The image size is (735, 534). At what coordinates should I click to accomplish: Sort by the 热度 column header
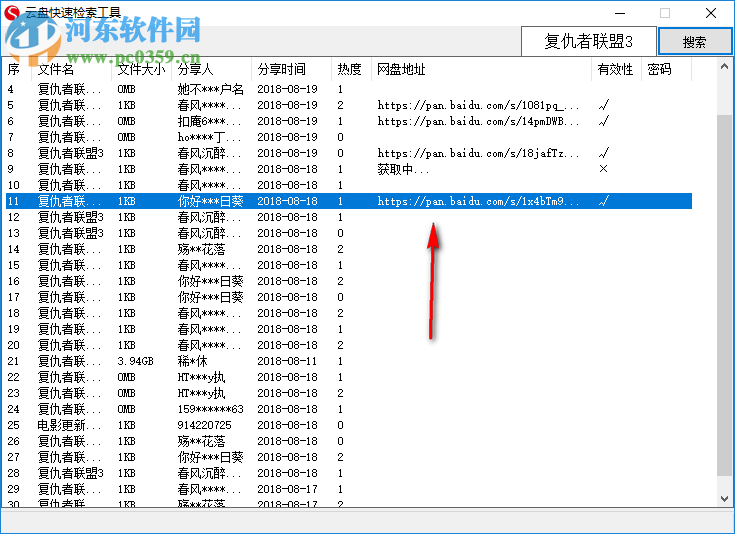[x=351, y=69]
